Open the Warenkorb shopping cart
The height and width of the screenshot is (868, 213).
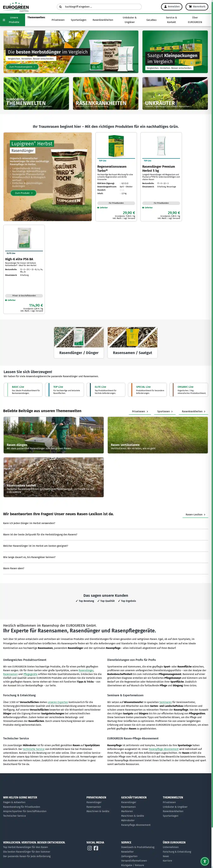[x=197, y=6]
